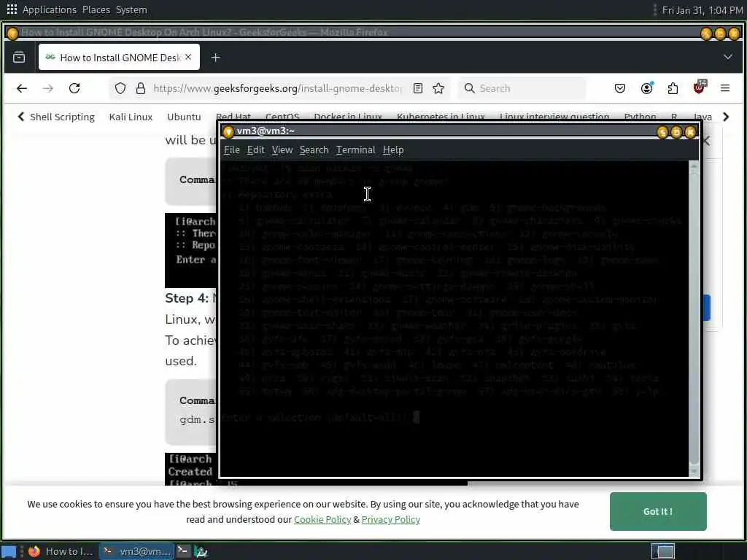Click the terminal vertical scrollbar

(x=694, y=316)
